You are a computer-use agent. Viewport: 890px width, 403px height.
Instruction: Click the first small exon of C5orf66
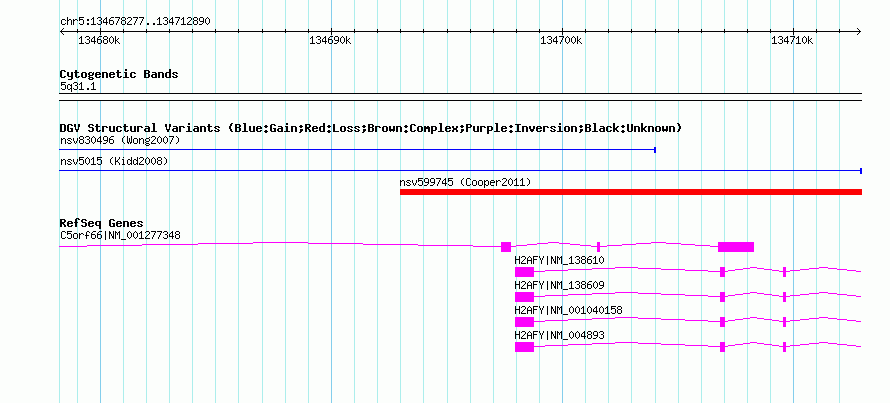click(x=506, y=246)
